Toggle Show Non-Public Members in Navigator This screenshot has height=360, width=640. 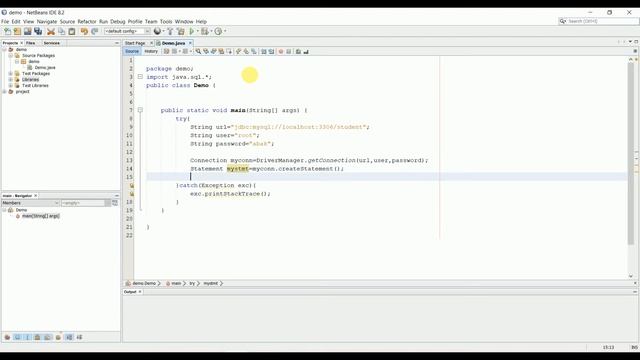(37, 337)
